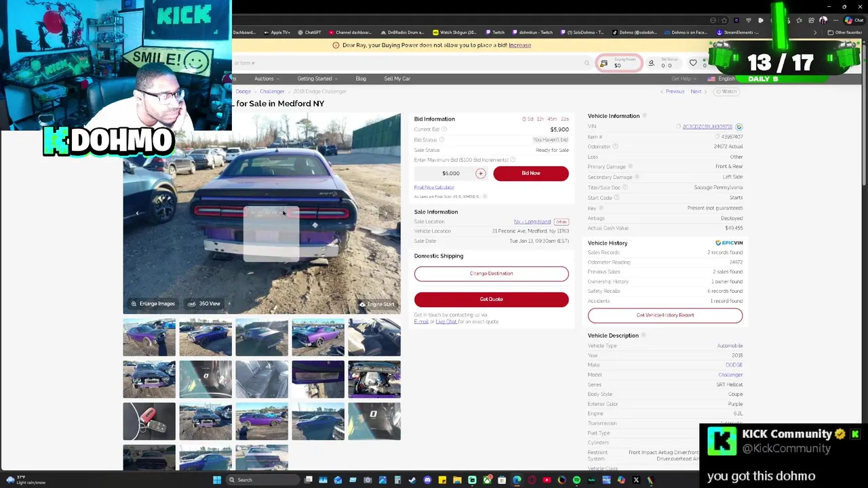Click the info icon beside Current Bid
The height and width of the screenshot is (488, 868).
click(446, 129)
